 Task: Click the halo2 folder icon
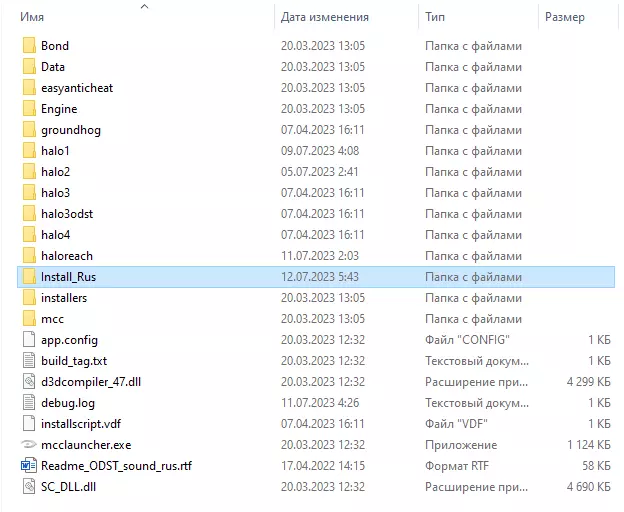(x=29, y=172)
